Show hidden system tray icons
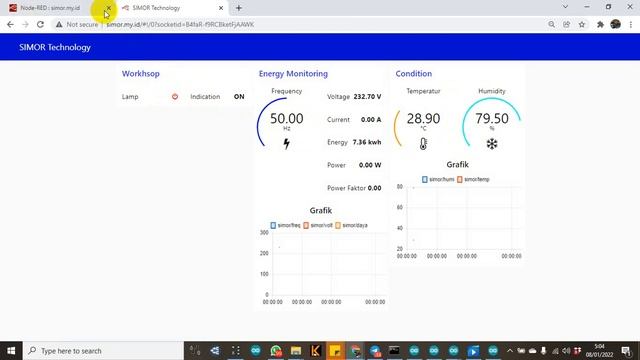 510,351
